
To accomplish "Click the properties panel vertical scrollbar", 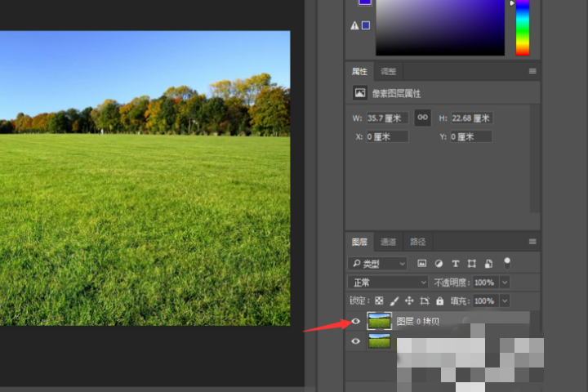I will click(535, 158).
